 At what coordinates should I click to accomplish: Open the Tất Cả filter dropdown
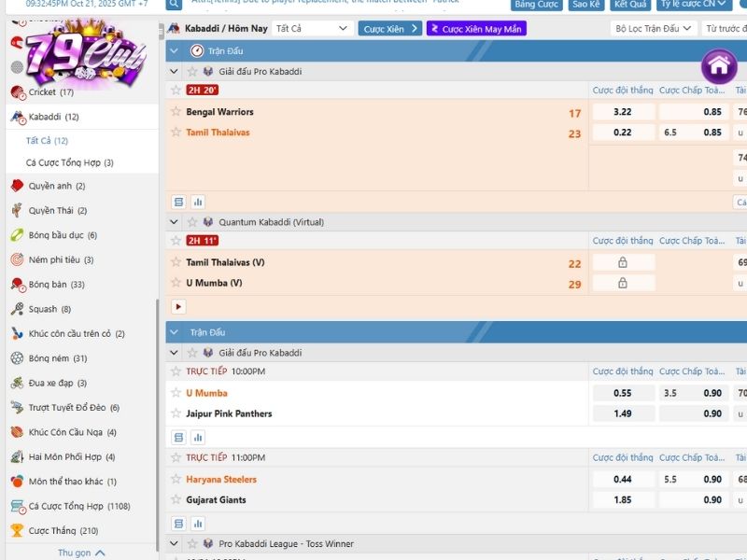click(x=312, y=29)
